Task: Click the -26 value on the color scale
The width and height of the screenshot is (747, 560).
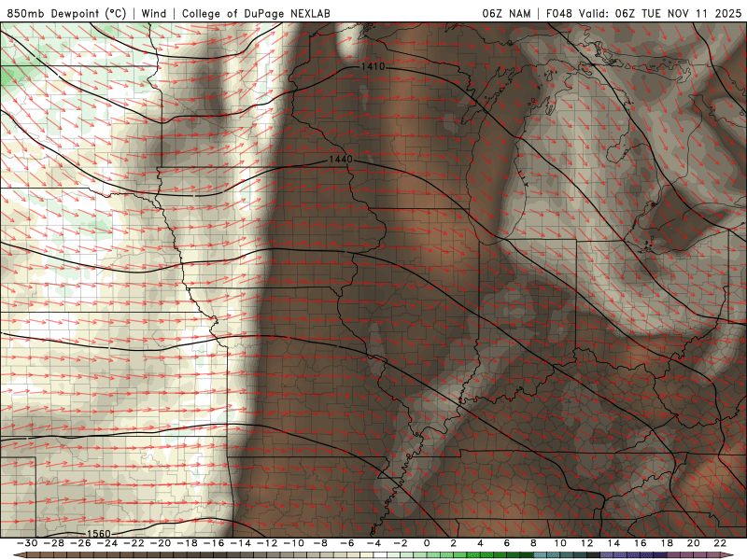Action: click(x=80, y=543)
